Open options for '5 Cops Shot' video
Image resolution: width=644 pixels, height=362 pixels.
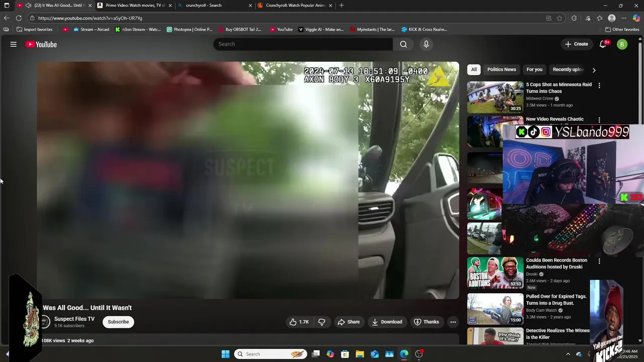[x=599, y=85]
